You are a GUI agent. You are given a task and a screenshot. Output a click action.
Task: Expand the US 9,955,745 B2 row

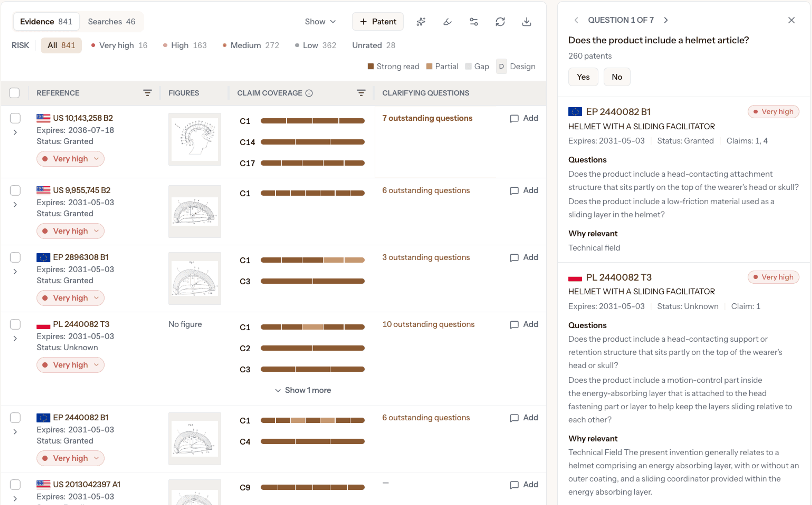[15, 204]
